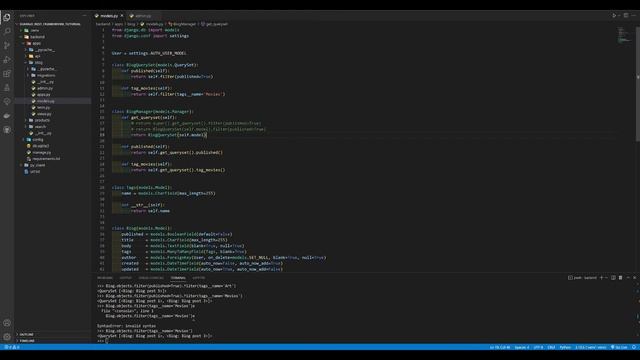
Task: Open the Run and Debug view
Action: (7, 60)
